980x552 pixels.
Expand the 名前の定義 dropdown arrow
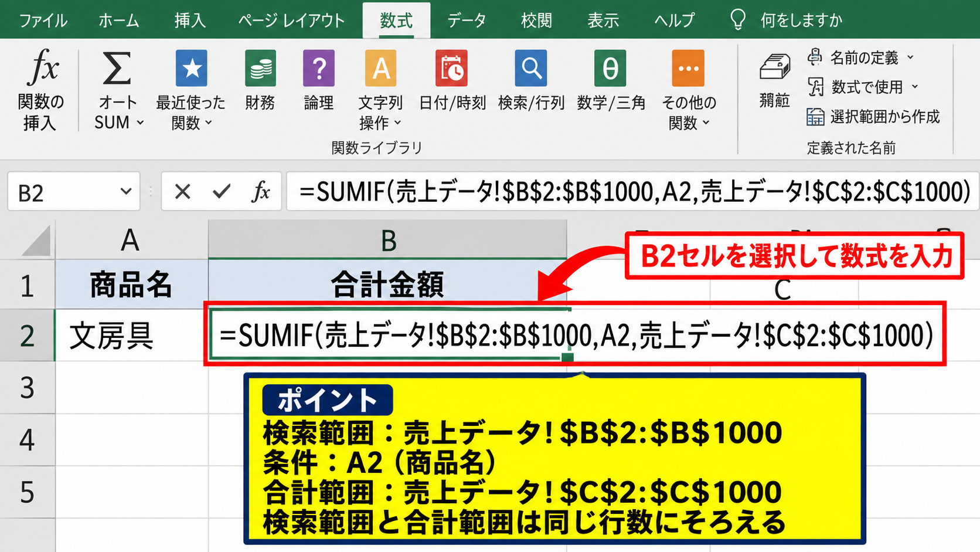pyautogui.click(x=910, y=57)
